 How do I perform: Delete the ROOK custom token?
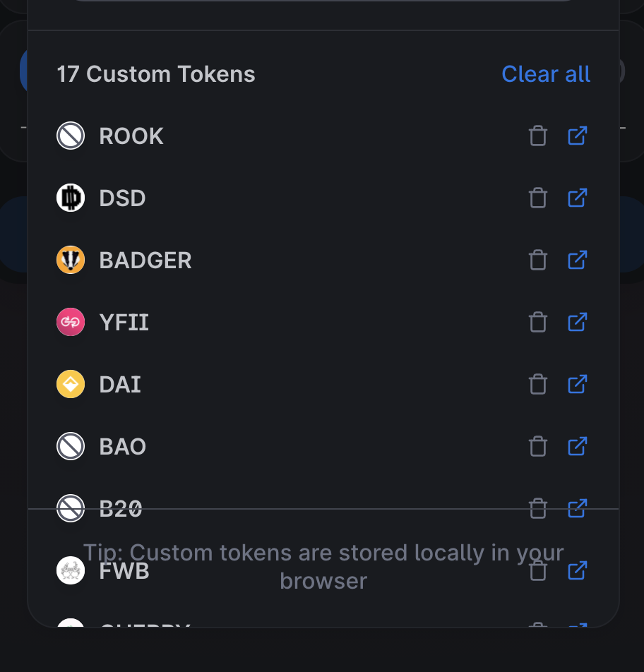tap(537, 136)
